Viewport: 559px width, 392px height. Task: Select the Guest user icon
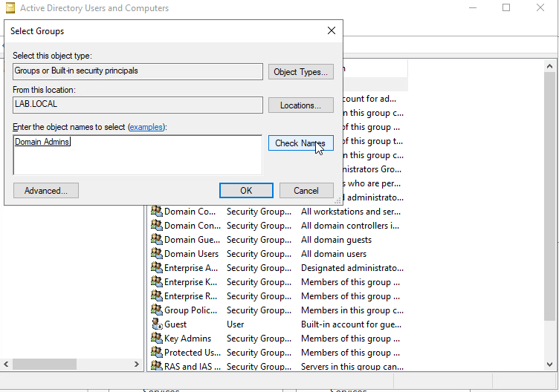157,324
